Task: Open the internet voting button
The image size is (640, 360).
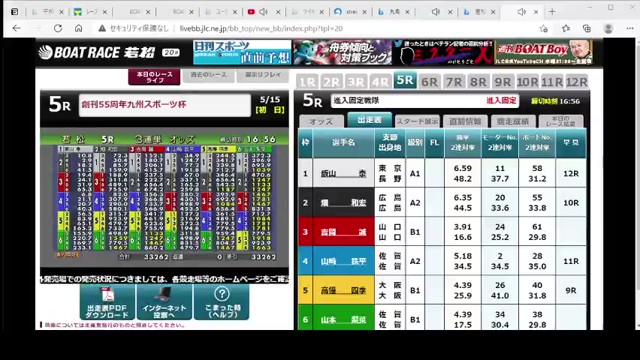Action: click(164, 302)
